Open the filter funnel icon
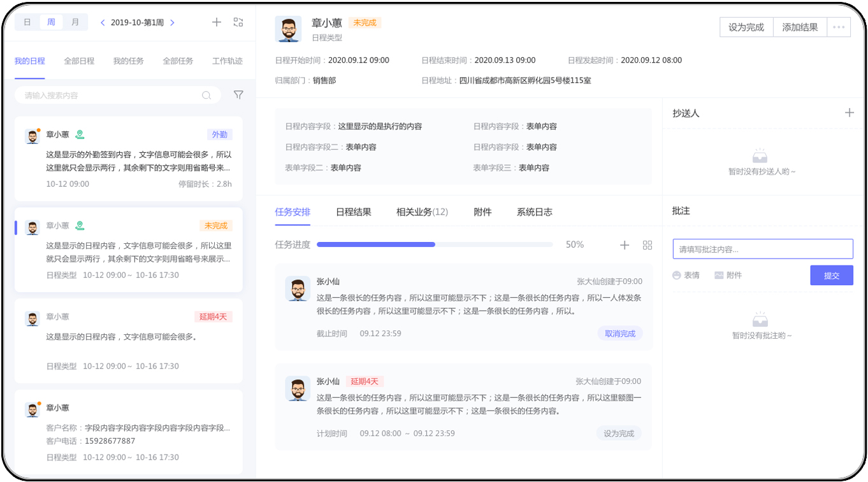868x482 pixels. click(x=238, y=95)
